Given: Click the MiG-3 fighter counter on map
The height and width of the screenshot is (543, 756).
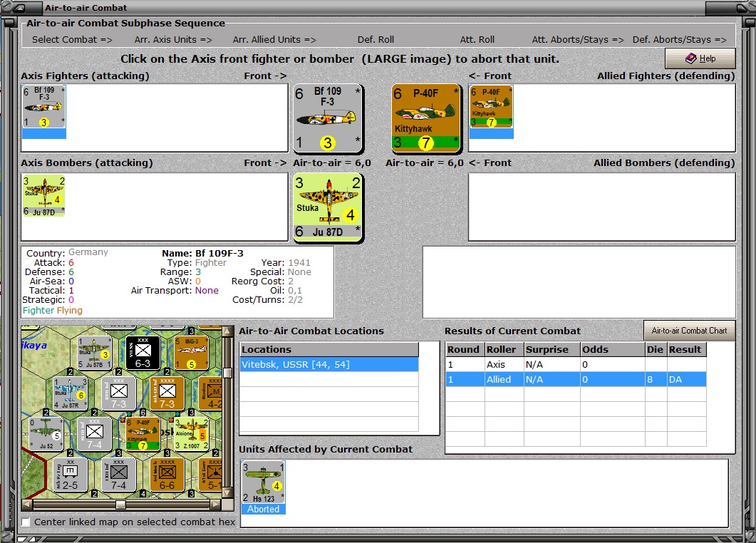Looking at the screenshot, I should [192, 353].
